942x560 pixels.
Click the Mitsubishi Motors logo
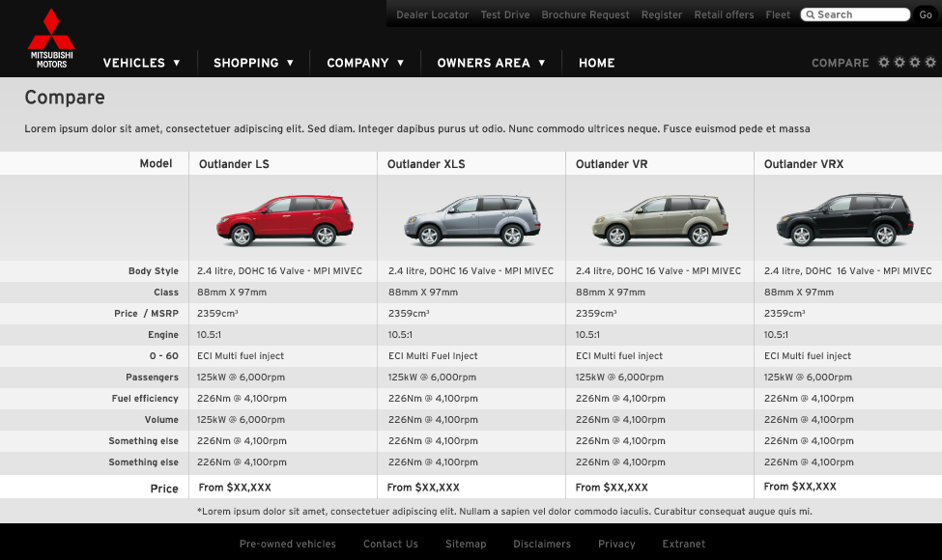(x=51, y=38)
